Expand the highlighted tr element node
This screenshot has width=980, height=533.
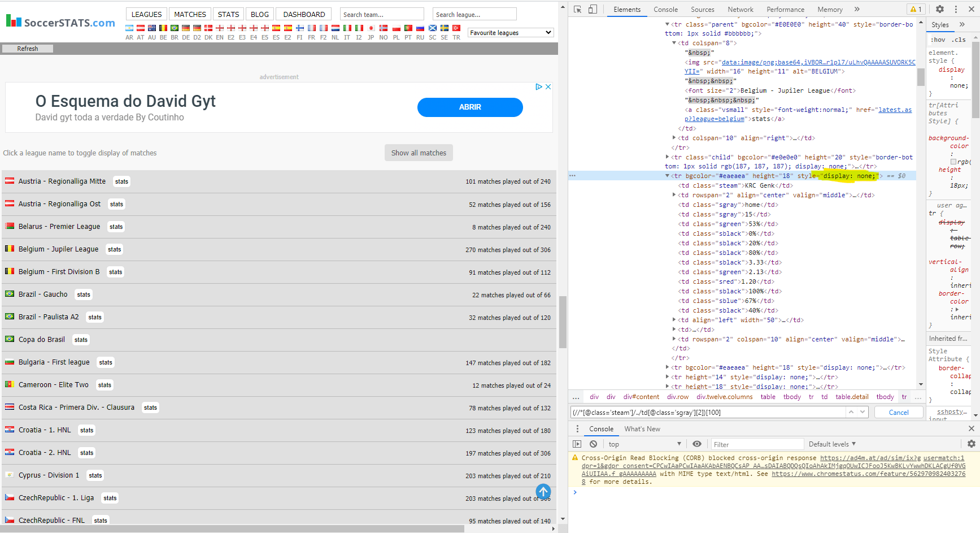pyautogui.click(x=668, y=176)
